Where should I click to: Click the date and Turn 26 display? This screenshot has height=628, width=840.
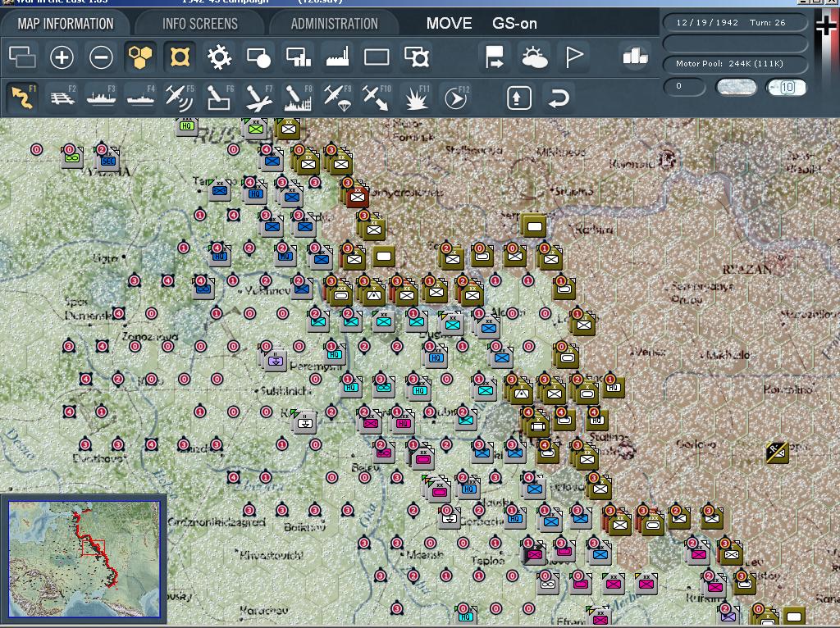[735, 22]
